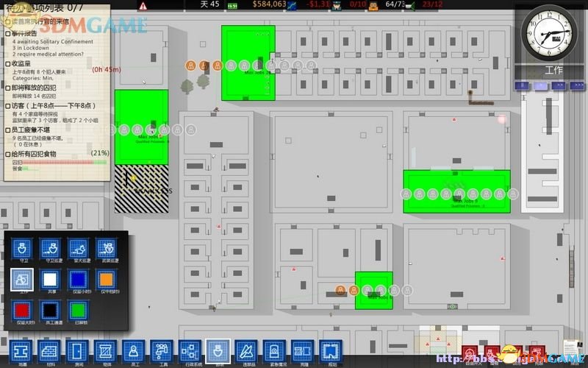Click the (0h 45m) intake countdown
This screenshot has height=368, width=588.
click(107, 69)
